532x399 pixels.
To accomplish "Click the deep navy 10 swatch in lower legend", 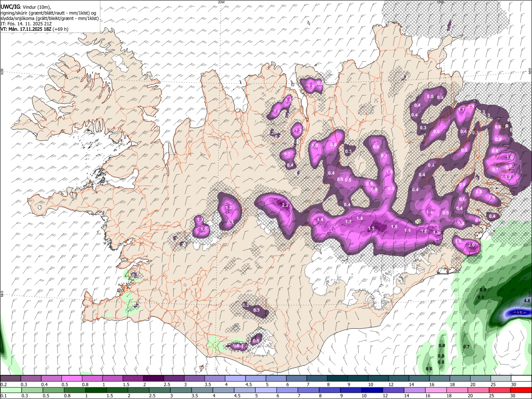I will (x=372, y=390).
